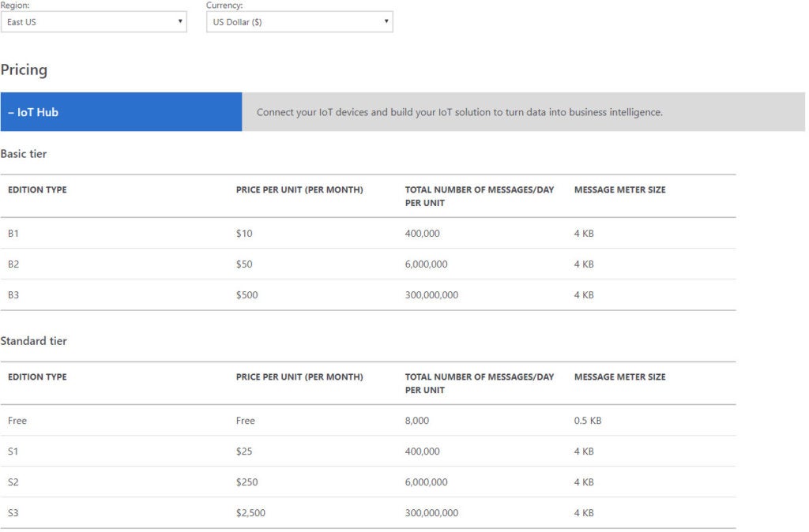Click the $2,500 price for S3

click(250, 513)
